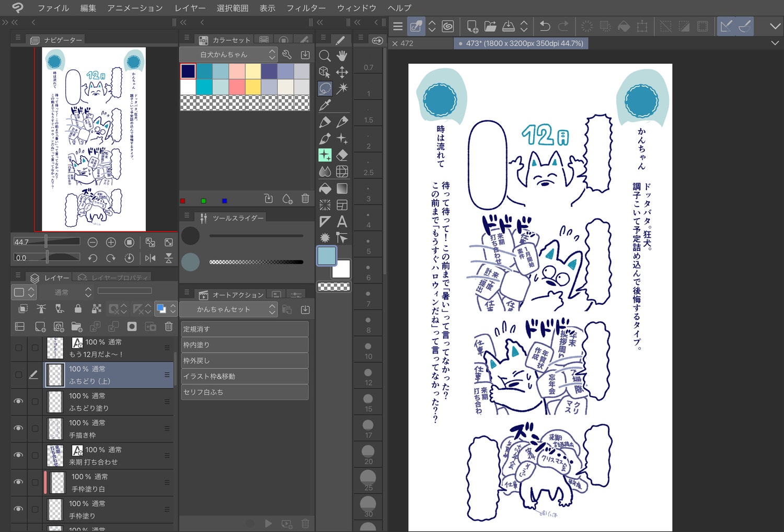Screen dimensions: 784x532
Task: Delete the selected layer with trash icon
Action: 168,327
